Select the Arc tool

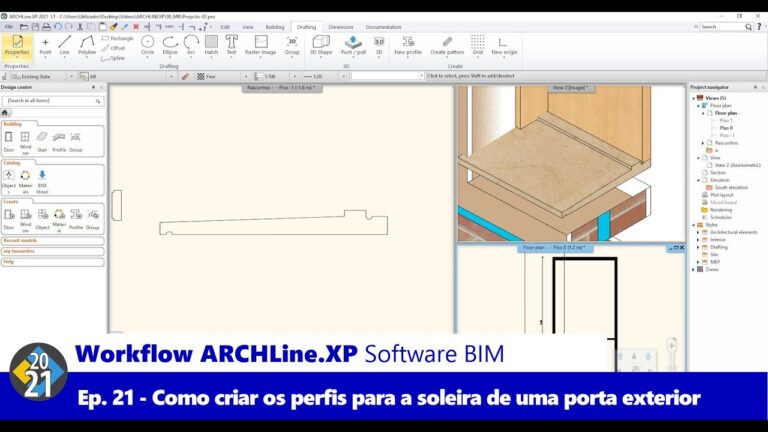[191, 46]
